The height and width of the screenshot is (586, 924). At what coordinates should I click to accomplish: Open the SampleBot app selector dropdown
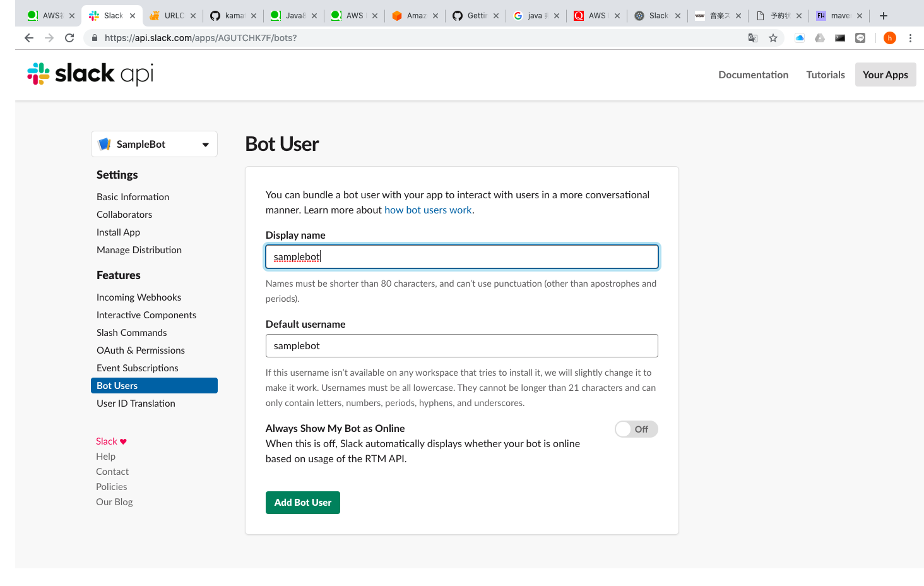155,144
